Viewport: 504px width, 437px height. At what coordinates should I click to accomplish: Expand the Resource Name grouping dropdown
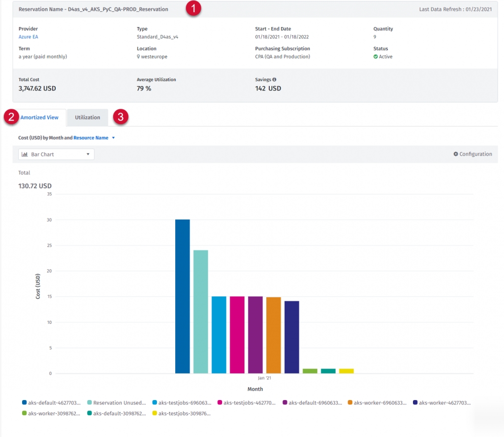[91, 138]
